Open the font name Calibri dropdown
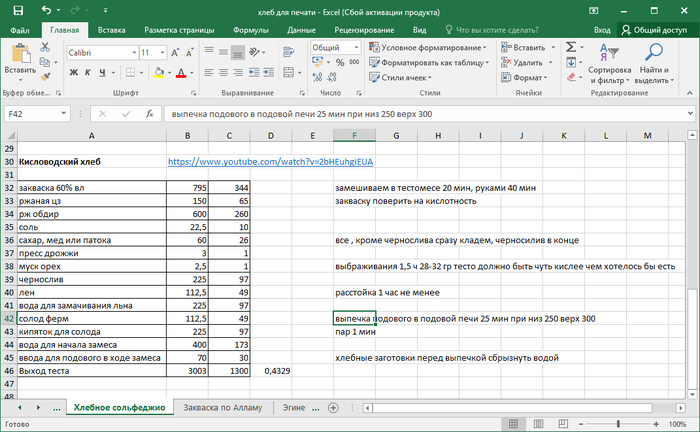 tap(132, 52)
